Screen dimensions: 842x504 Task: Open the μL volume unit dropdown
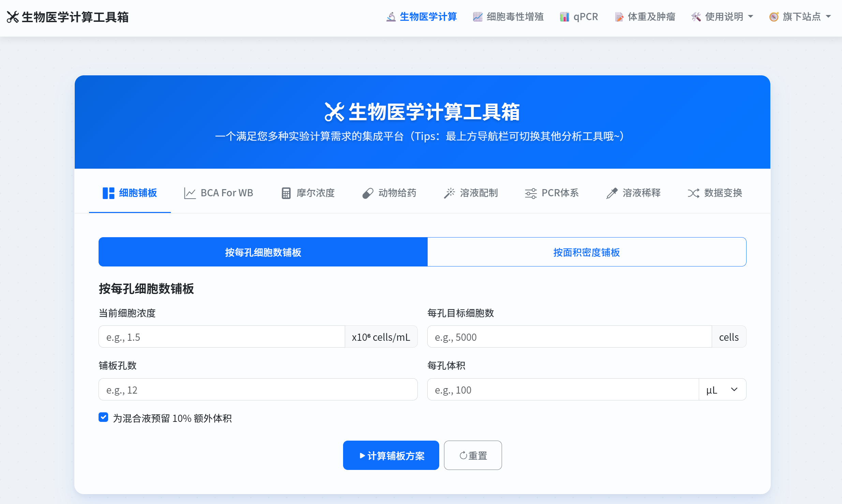click(722, 390)
